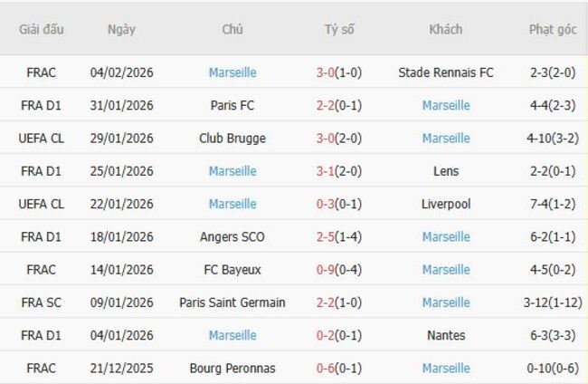The image size is (588, 384).
Task: Click home team Marseille in the 25/01/2026 row
Action: (x=232, y=171)
